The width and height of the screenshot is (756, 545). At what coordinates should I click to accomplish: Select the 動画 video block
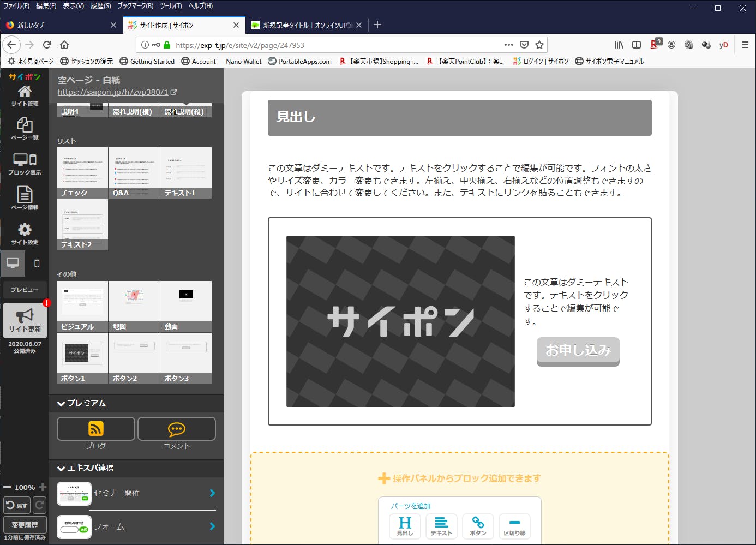pyautogui.click(x=186, y=306)
